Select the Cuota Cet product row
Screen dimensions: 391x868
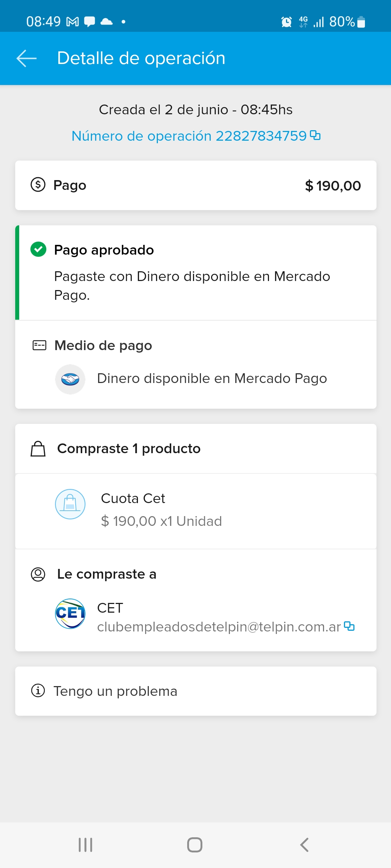click(195, 511)
